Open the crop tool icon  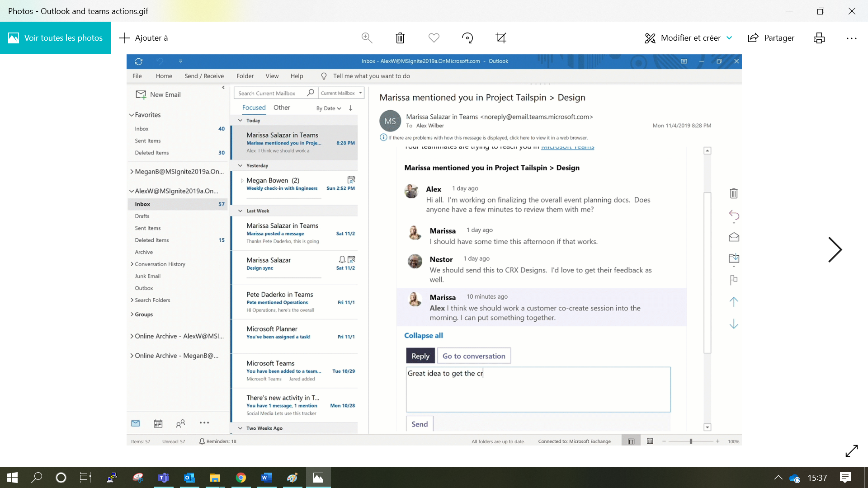click(x=501, y=38)
